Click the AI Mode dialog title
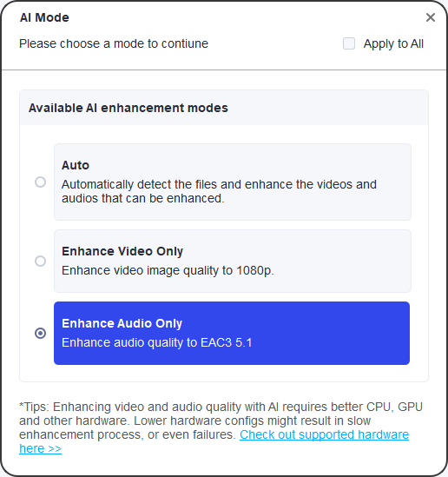Viewport: 448px width, 477px height. coord(44,17)
